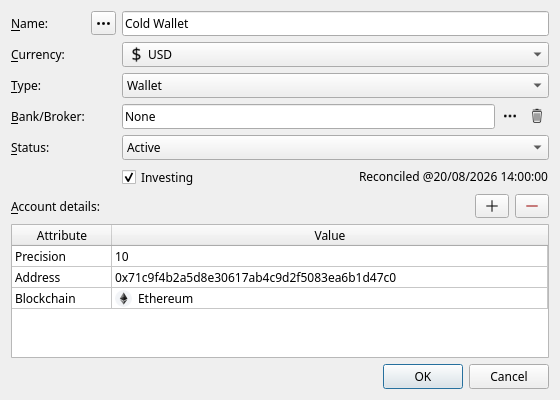Confirm dialog with OK button
The image size is (560, 400).
coord(423,376)
